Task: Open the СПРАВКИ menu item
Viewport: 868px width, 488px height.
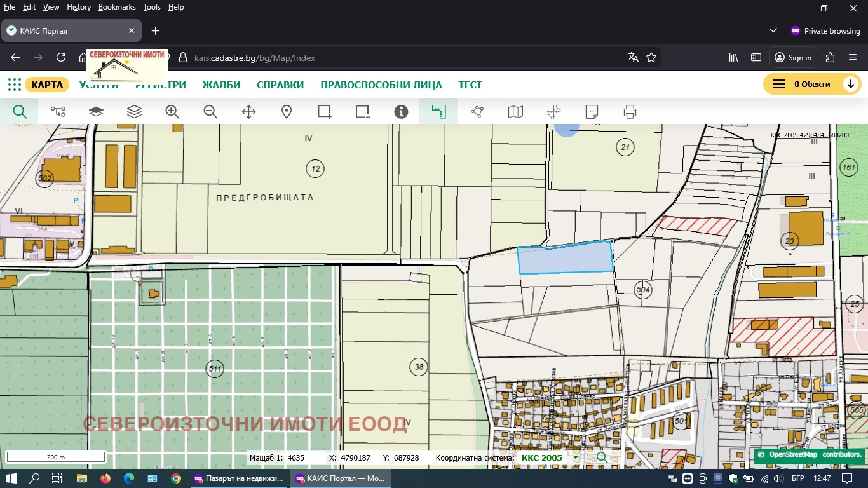Action: [x=280, y=85]
